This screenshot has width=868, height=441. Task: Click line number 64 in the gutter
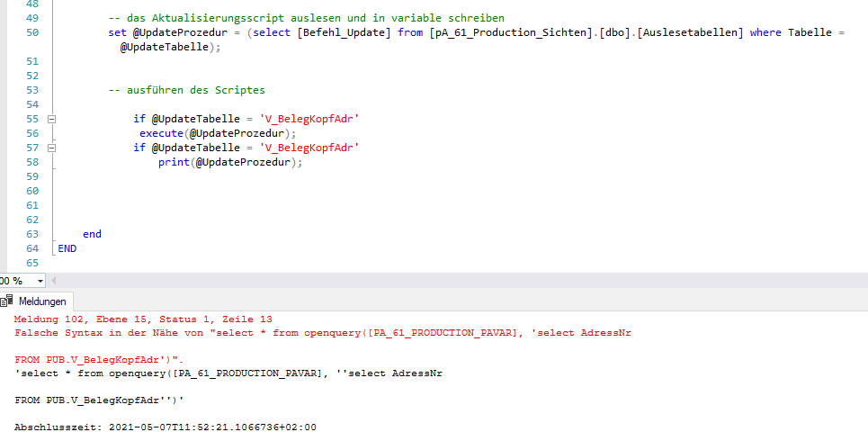click(32, 248)
